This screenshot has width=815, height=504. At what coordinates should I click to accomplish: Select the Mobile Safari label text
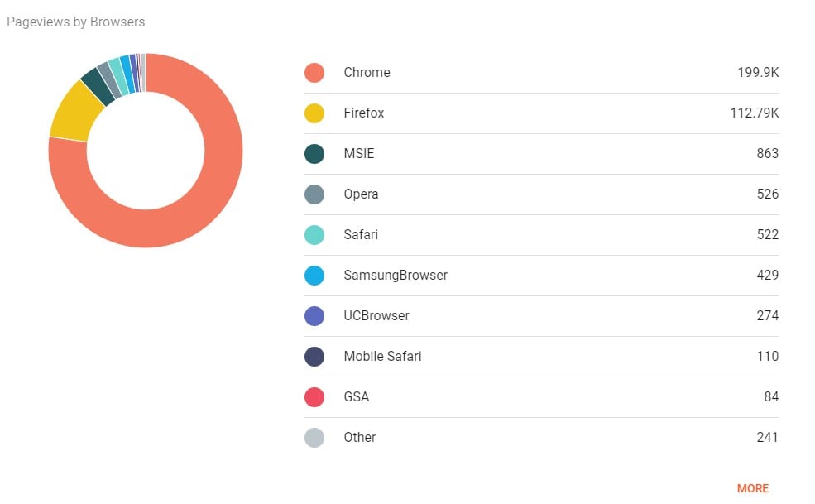coord(382,357)
